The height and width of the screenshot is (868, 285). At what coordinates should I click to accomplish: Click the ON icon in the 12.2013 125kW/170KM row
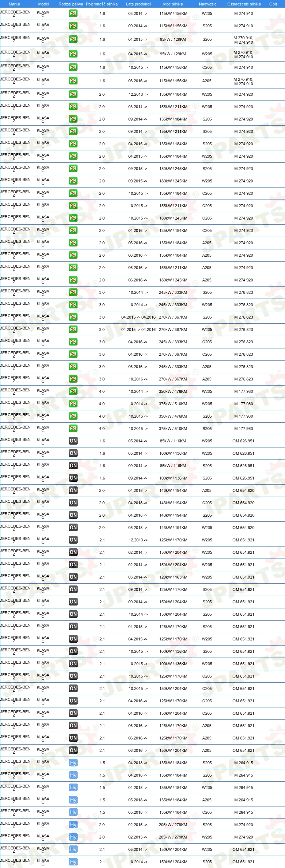pos(73,540)
